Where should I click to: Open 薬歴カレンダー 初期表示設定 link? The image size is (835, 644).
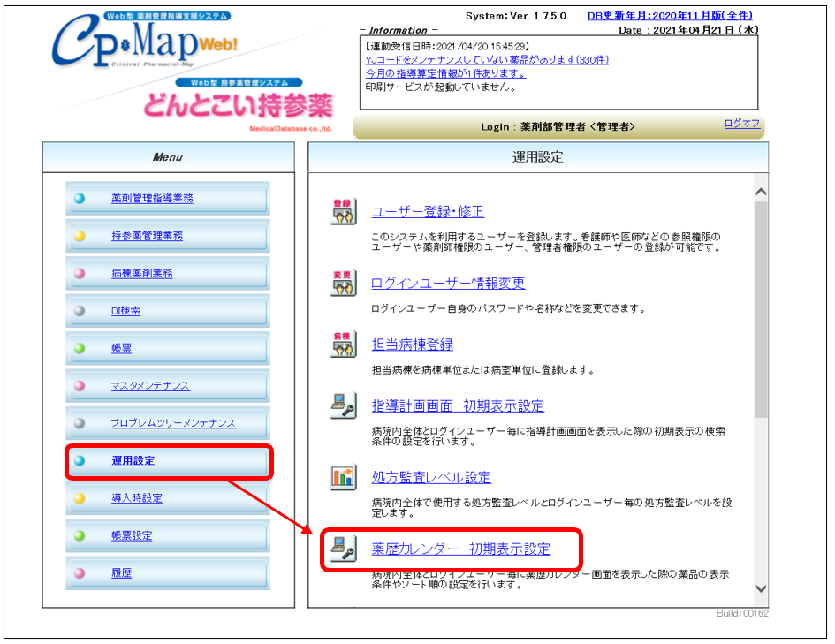coord(460,549)
